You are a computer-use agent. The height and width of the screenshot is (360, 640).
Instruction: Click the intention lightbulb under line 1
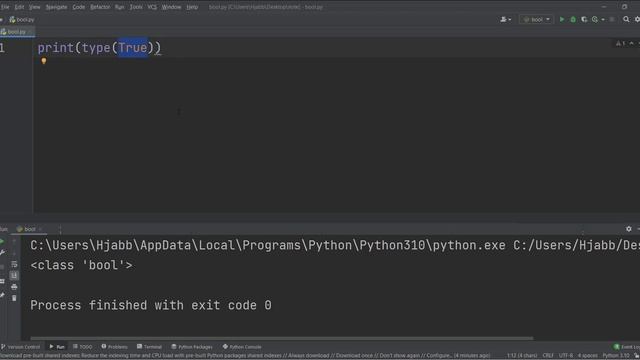coord(44,61)
